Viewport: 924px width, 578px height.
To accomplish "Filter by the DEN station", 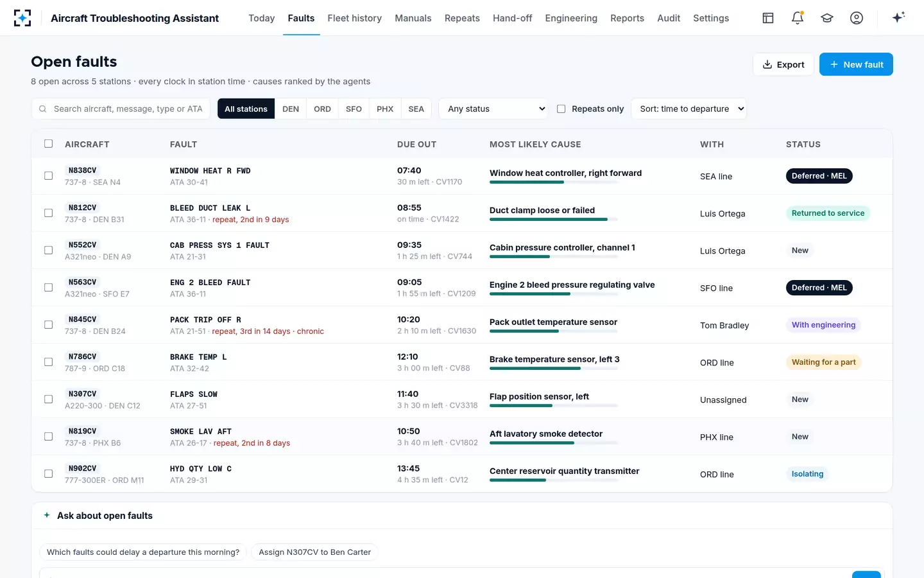I will [x=291, y=109].
